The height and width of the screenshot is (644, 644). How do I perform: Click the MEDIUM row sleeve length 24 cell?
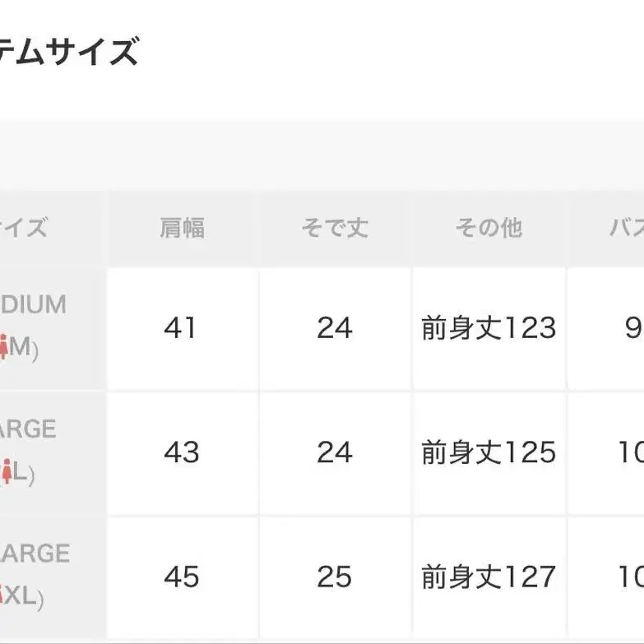335,328
